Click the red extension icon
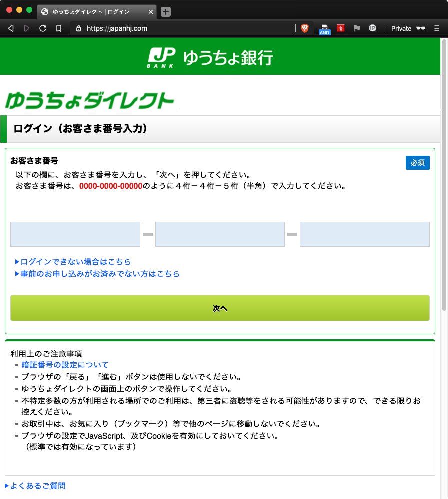The height and width of the screenshot is (499, 448). (341, 28)
